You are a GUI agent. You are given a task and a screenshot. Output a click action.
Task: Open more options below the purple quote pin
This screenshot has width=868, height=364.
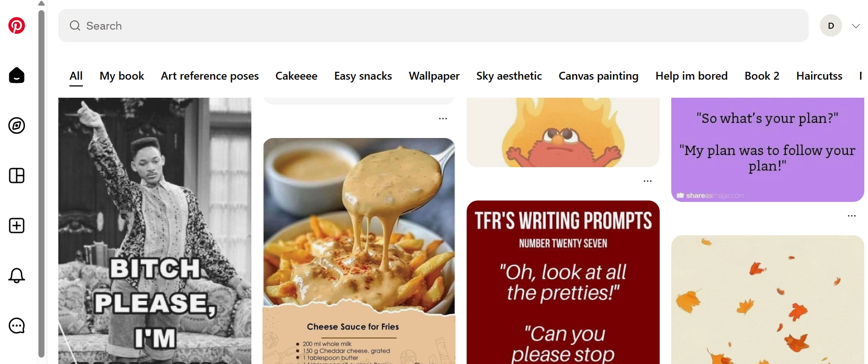coord(852,216)
